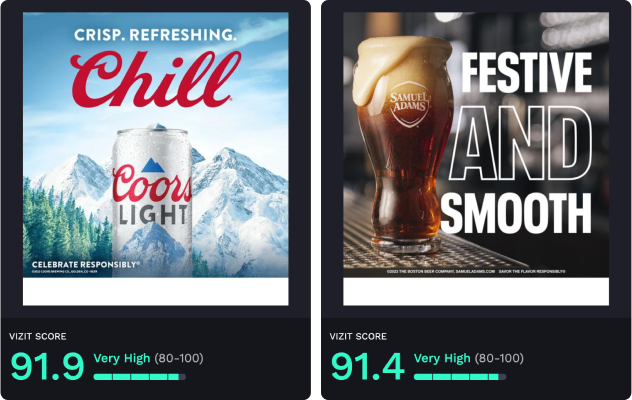Image resolution: width=632 pixels, height=400 pixels.
Task: Click the red Chill script headline
Action: [156, 80]
